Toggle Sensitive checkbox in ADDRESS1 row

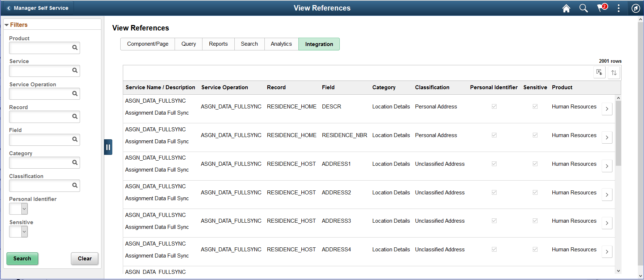tap(535, 164)
